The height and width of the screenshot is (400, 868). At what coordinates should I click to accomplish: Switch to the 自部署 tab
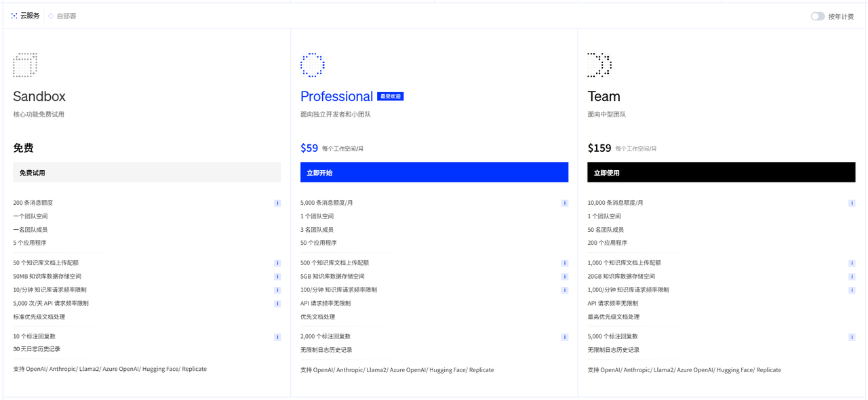click(x=62, y=16)
